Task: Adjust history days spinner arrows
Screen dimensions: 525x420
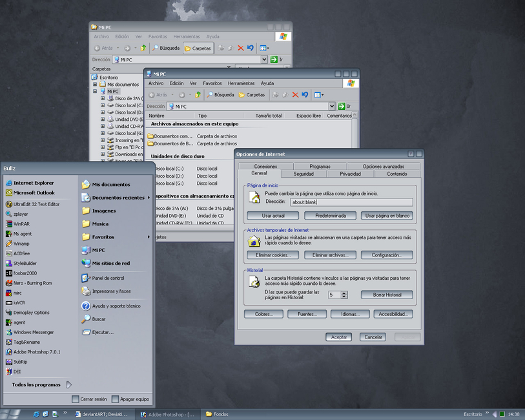Action: (344, 295)
